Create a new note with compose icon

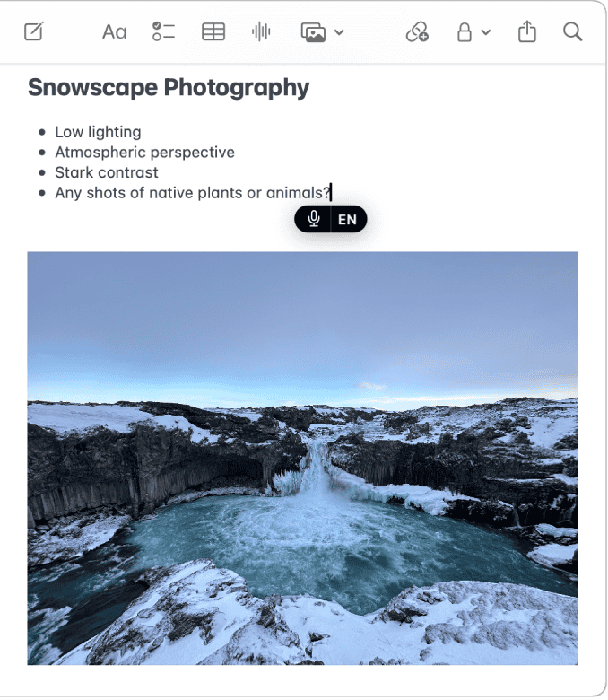point(33,31)
